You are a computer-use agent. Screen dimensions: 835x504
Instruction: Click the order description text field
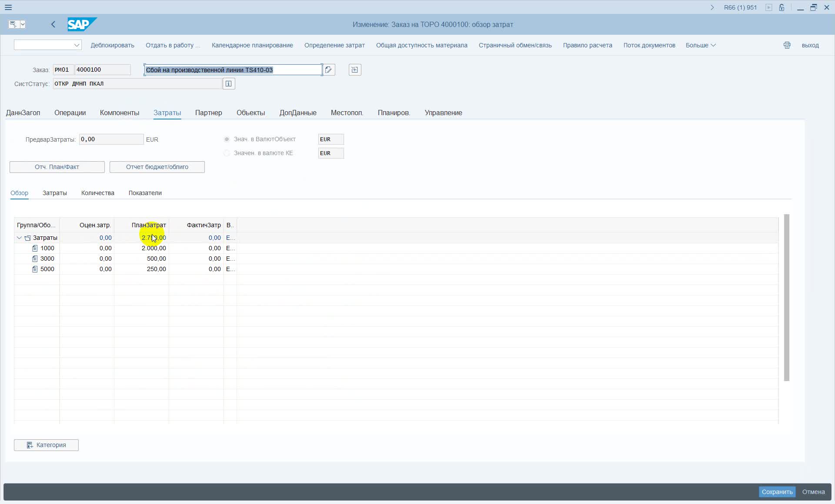[233, 70]
